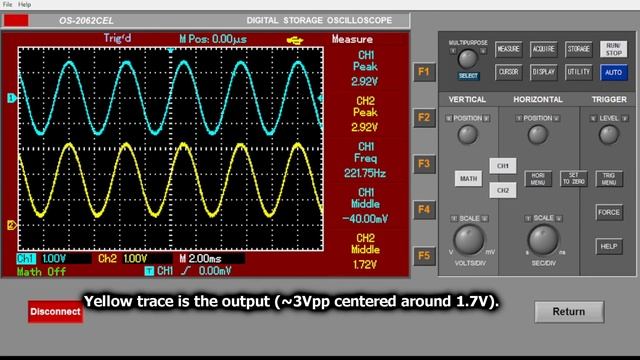Click the F2 softkey

(424, 118)
